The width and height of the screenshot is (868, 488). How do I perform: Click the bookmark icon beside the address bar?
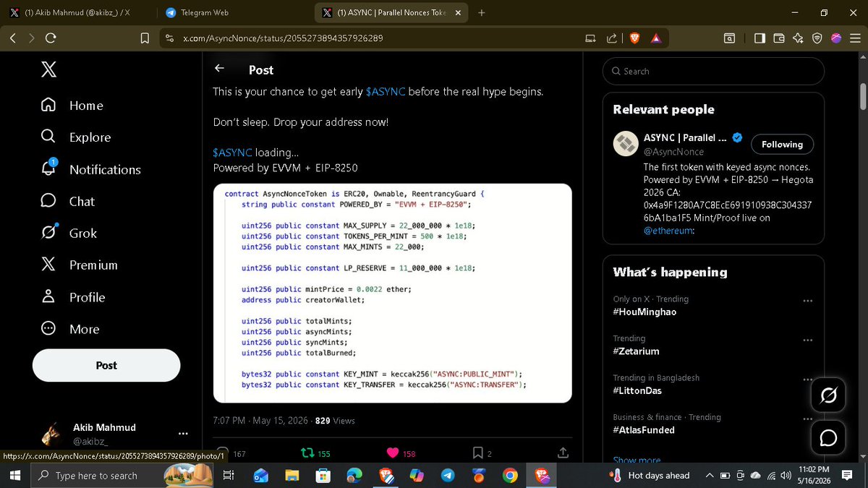145,38
